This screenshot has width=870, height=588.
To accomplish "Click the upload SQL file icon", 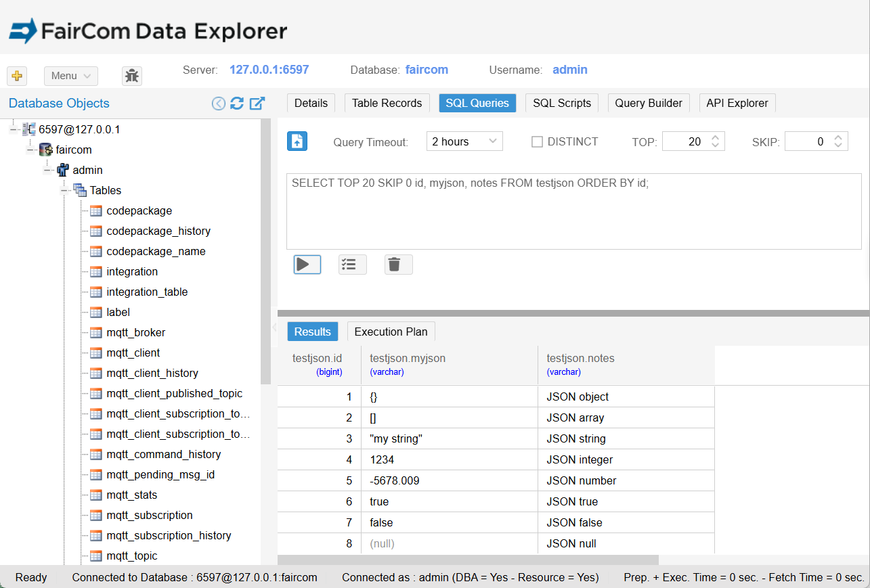I will pos(297,141).
